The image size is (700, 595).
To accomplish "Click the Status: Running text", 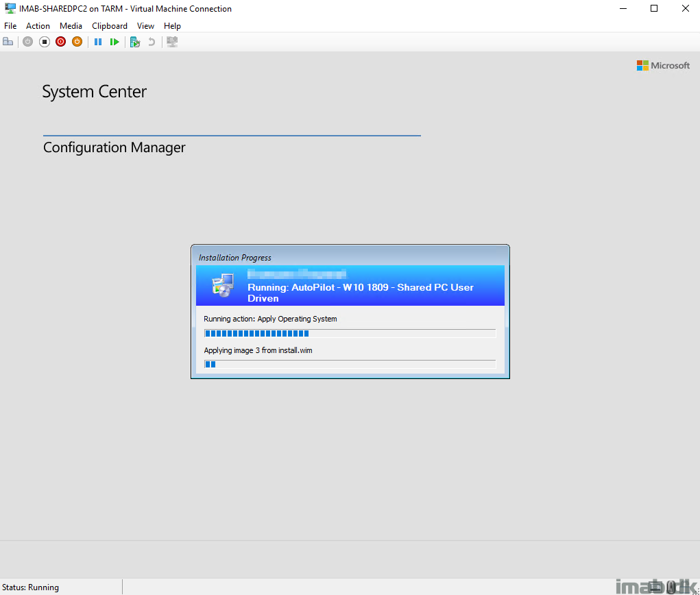I will (30, 587).
